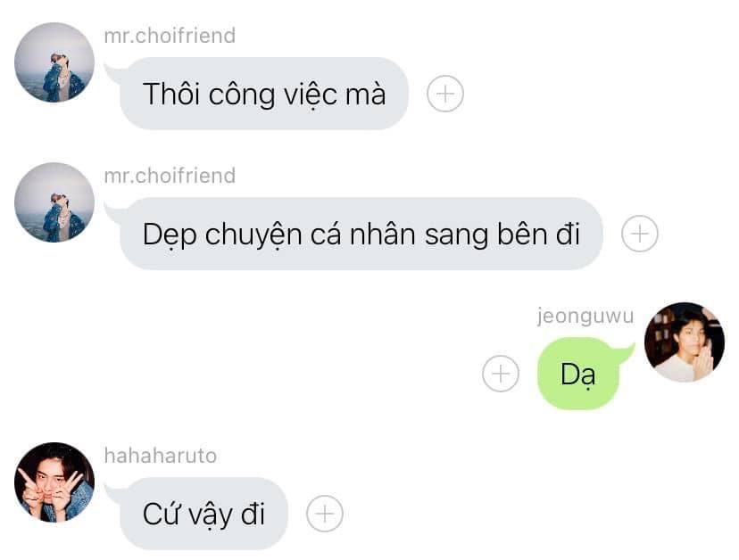Select the green "Dạ" message bubble
Image resolution: width=739 pixels, height=560 pixels.
tap(577, 374)
